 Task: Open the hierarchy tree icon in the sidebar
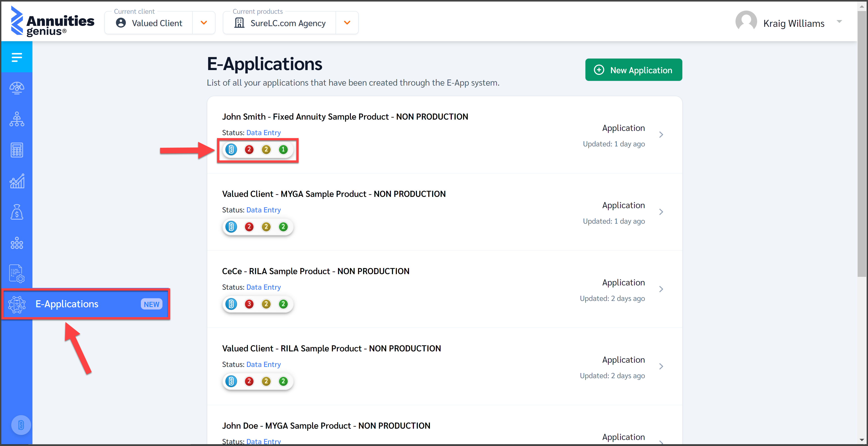coord(17,119)
